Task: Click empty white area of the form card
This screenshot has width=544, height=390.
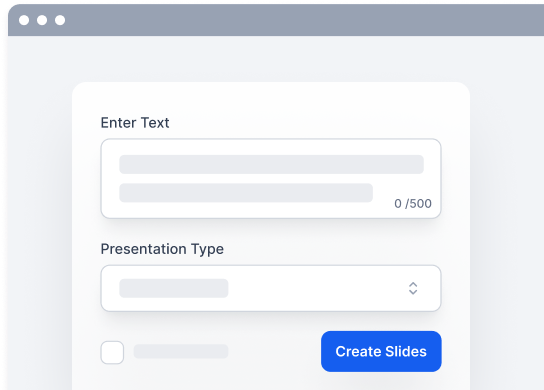Action: (x=271, y=99)
